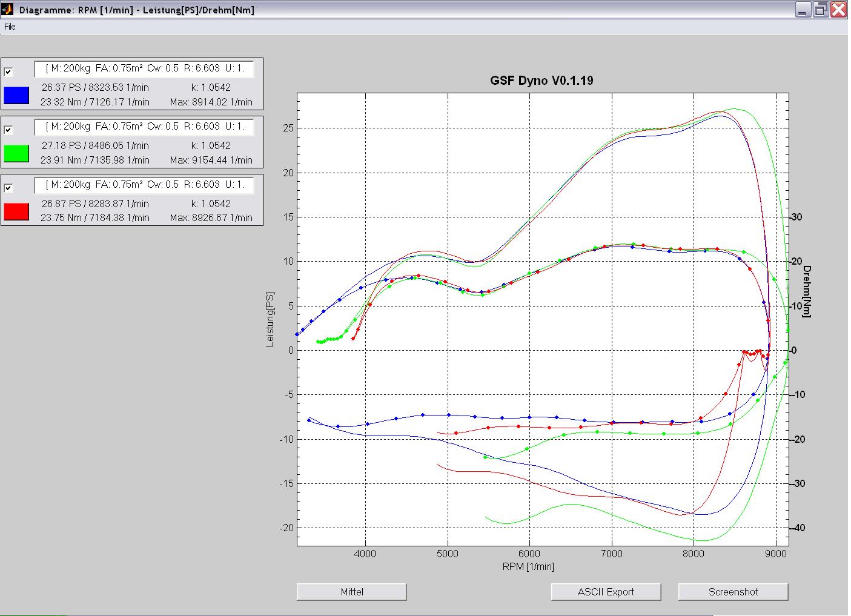Select the red color swatch
Image resolution: width=851 pixels, height=616 pixels.
16,211
